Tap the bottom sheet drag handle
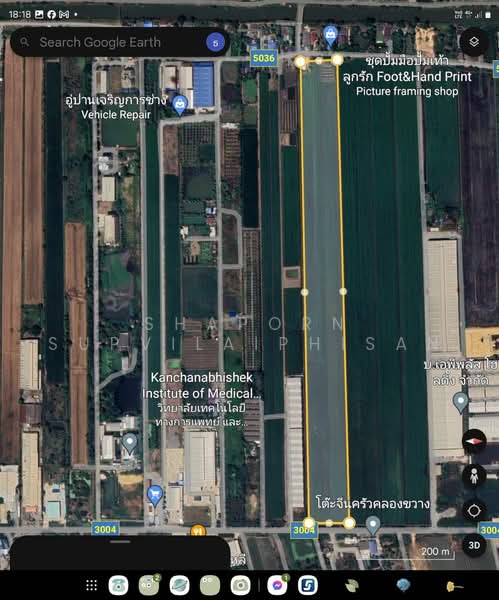This screenshot has width=499, height=600. click(x=120, y=542)
